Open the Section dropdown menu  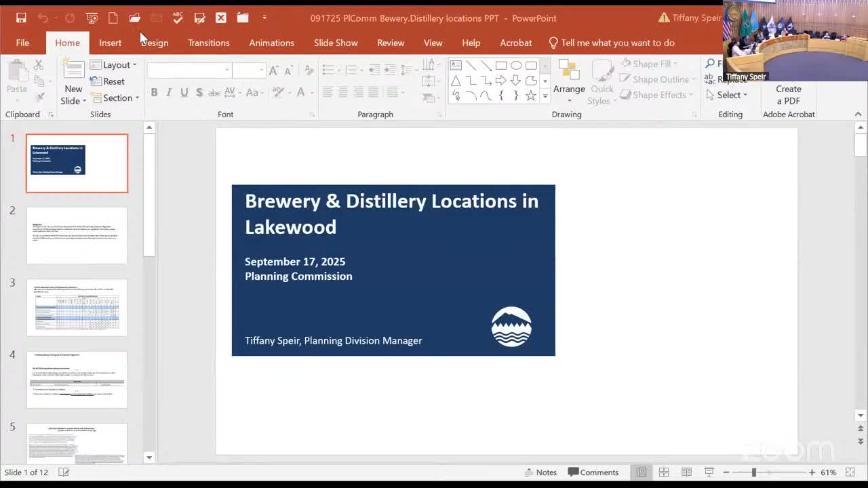tap(115, 98)
